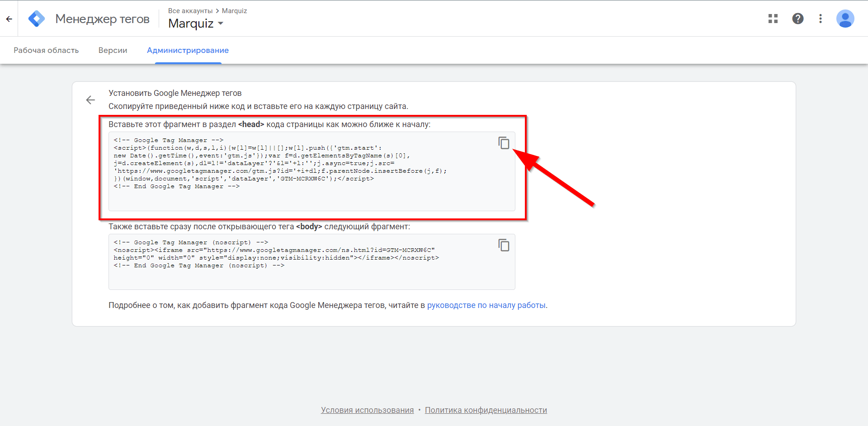Copy the body noscript code snippet
The height and width of the screenshot is (426, 868).
coord(504,245)
